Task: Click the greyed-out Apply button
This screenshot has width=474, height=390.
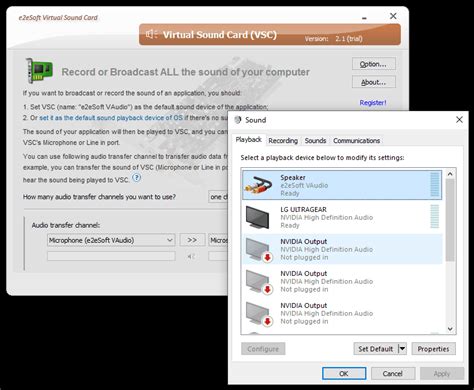Action: 442,373
